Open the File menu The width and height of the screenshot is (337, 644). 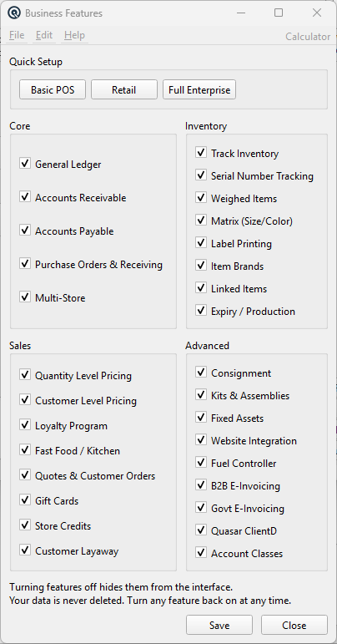click(17, 35)
